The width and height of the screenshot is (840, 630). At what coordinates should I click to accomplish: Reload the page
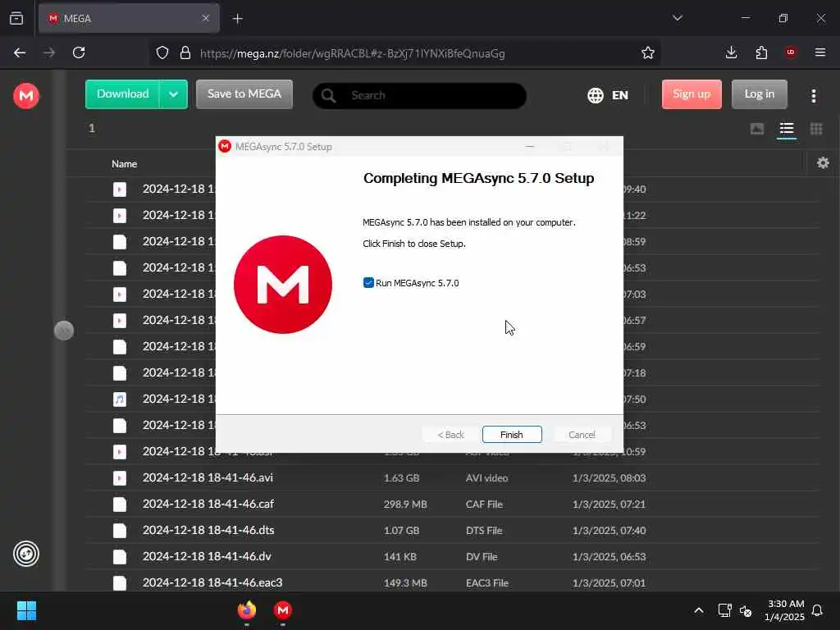click(79, 52)
